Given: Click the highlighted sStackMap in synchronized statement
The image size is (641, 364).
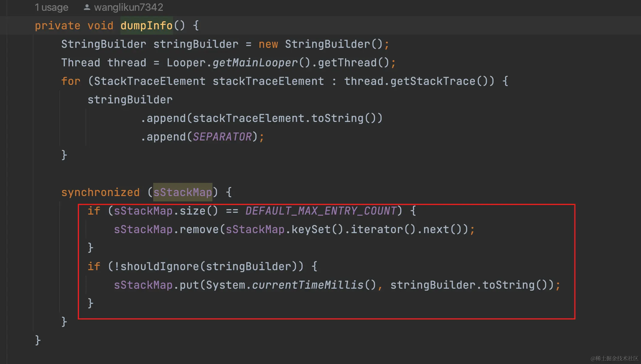Looking at the screenshot, I should (x=183, y=192).
